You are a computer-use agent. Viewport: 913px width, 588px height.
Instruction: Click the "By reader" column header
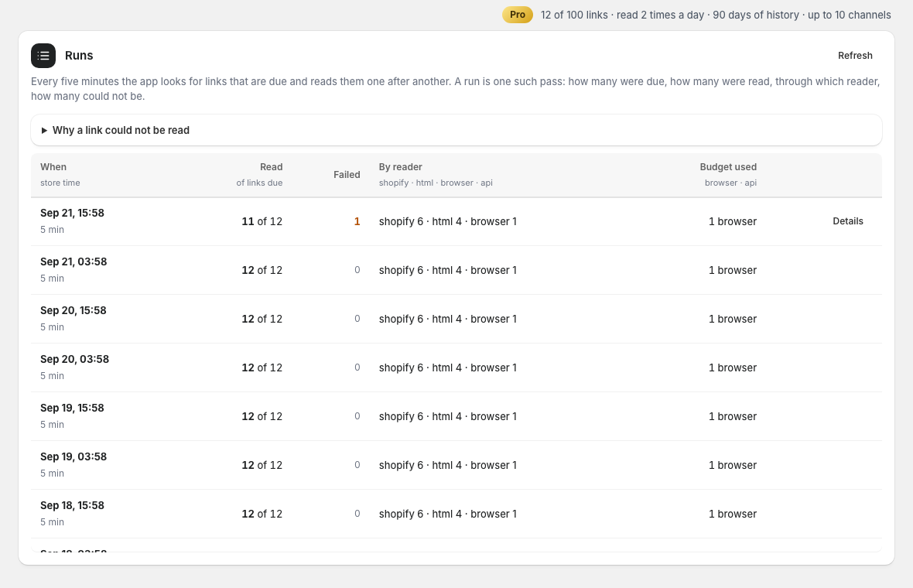pyautogui.click(x=401, y=167)
